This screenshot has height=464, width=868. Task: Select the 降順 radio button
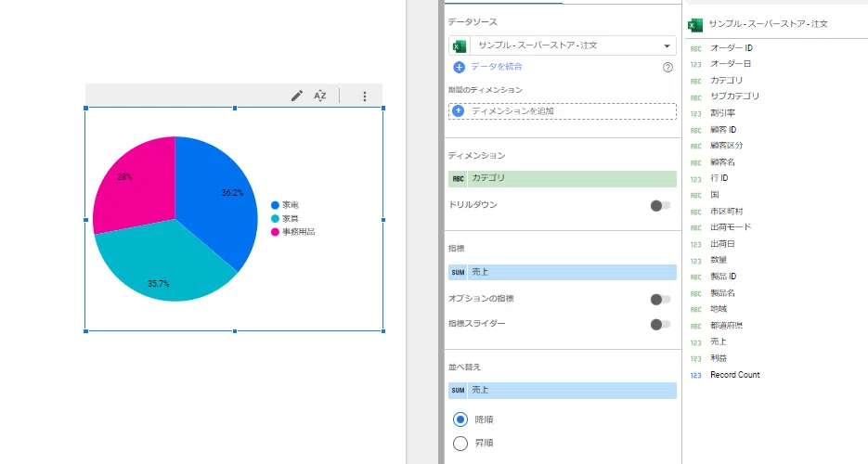[460, 419]
